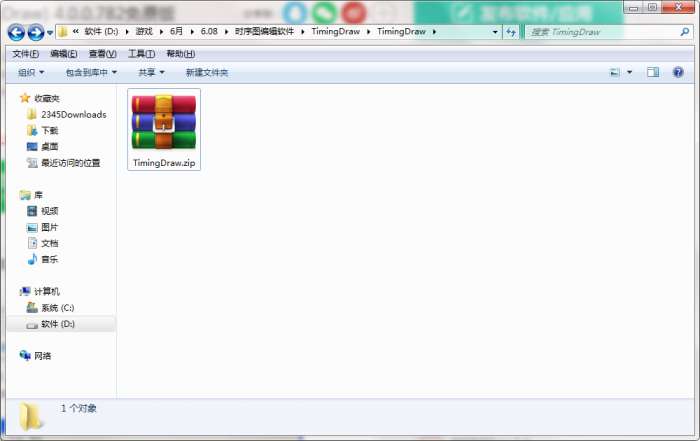
Task: Click the computer icon beside 计算机
Action: (25, 291)
